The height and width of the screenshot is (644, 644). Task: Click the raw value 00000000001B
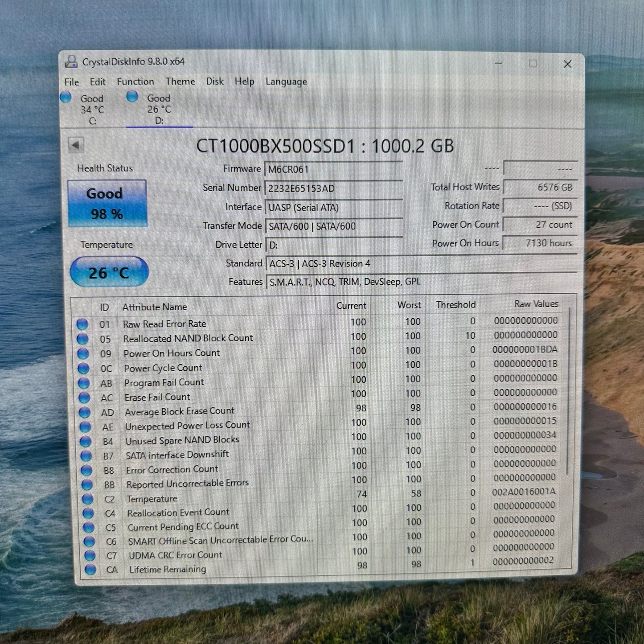click(x=526, y=364)
